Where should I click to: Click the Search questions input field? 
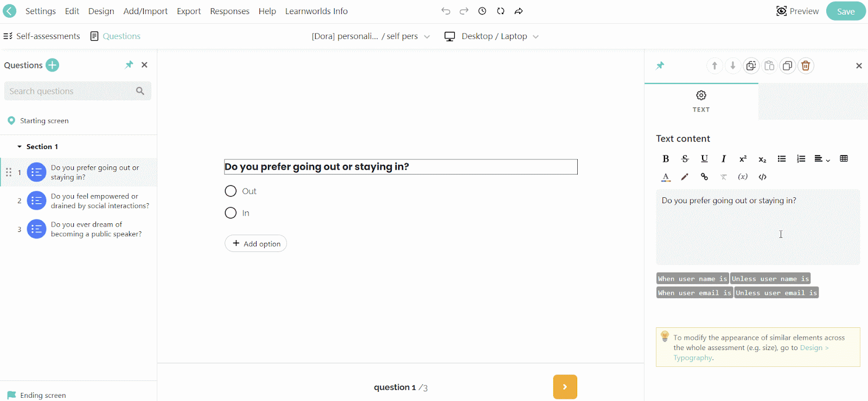point(71,91)
